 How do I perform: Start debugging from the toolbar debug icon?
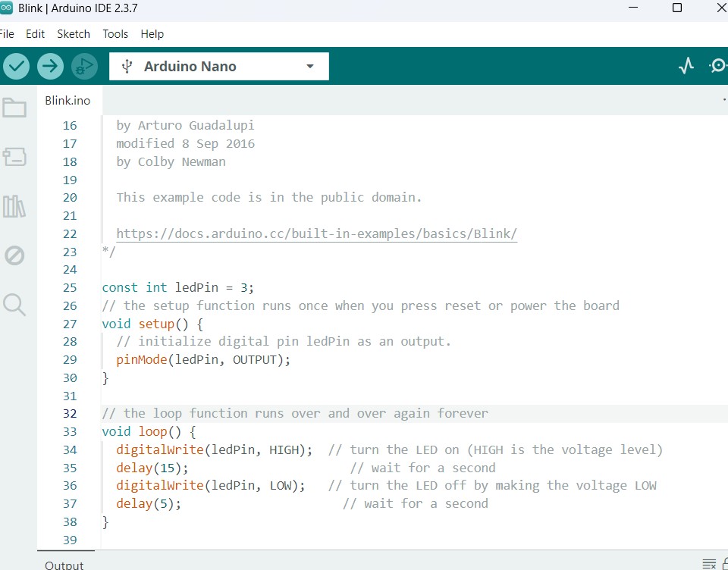[84, 66]
